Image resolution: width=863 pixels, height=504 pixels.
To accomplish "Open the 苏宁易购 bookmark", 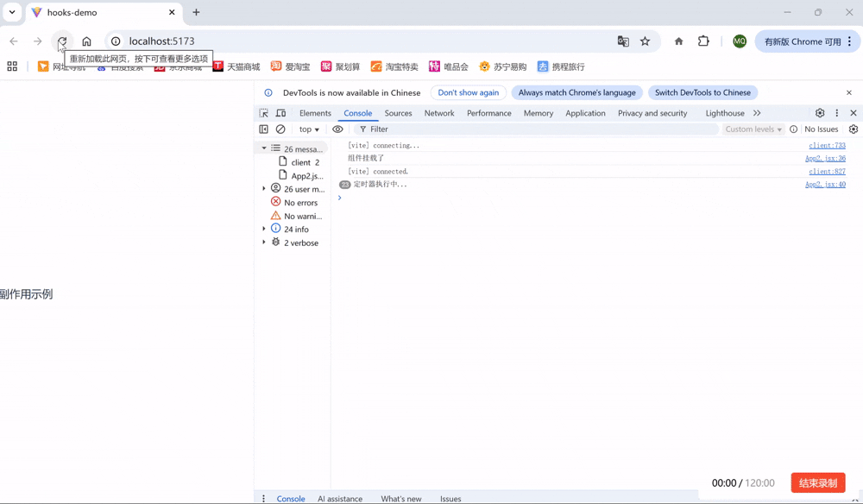I will [x=502, y=66].
